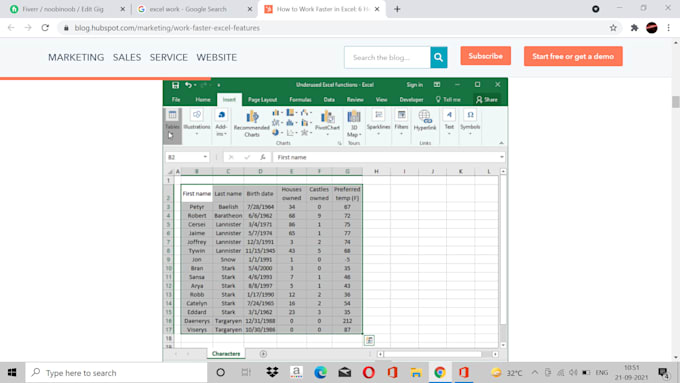Select the Characters sheet tab
The height and width of the screenshot is (383, 680).
click(226, 354)
